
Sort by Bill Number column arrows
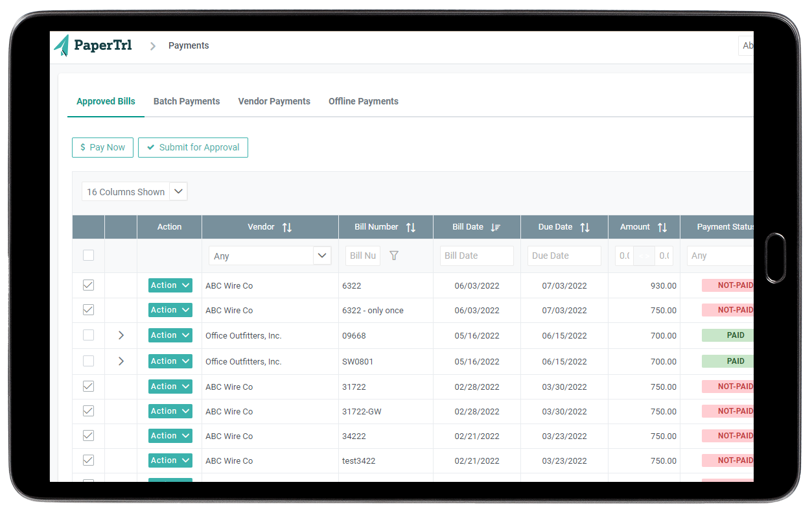[x=411, y=227]
